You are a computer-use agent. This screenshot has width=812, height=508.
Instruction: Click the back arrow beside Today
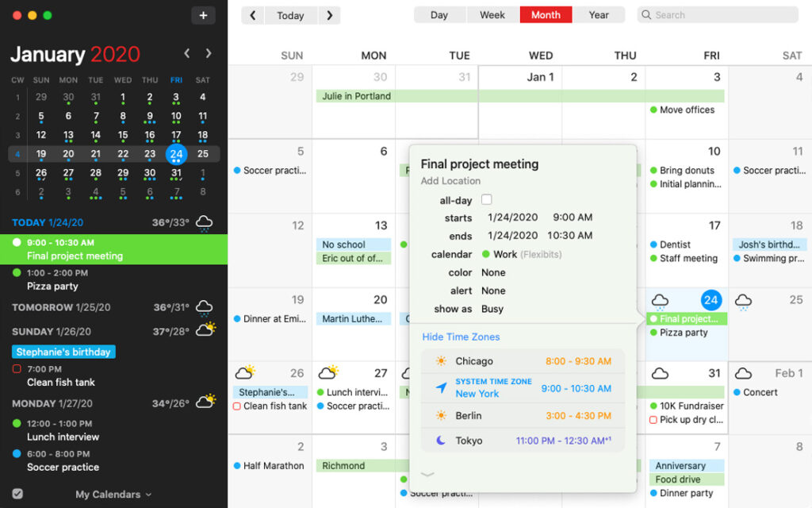click(x=253, y=15)
